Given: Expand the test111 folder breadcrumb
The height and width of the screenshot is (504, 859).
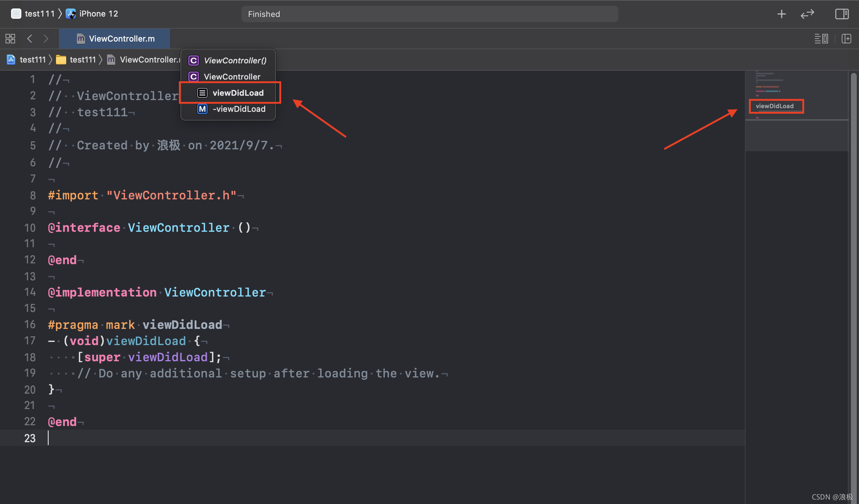Looking at the screenshot, I should (82, 60).
